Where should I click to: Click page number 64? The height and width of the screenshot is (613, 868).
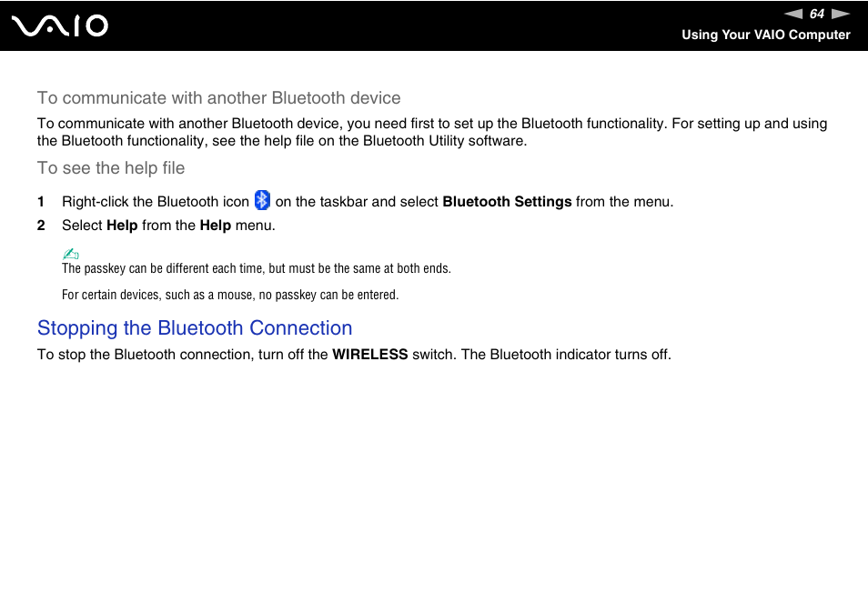[x=817, y=14]
